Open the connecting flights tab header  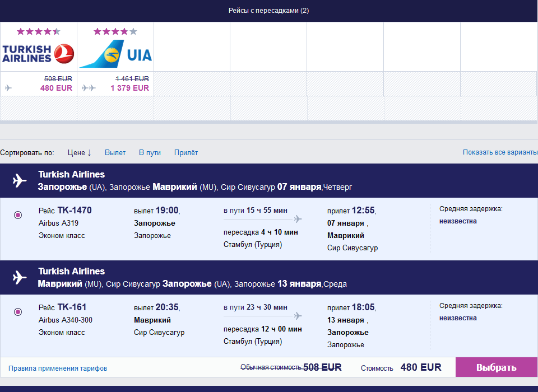pos(268,11)
